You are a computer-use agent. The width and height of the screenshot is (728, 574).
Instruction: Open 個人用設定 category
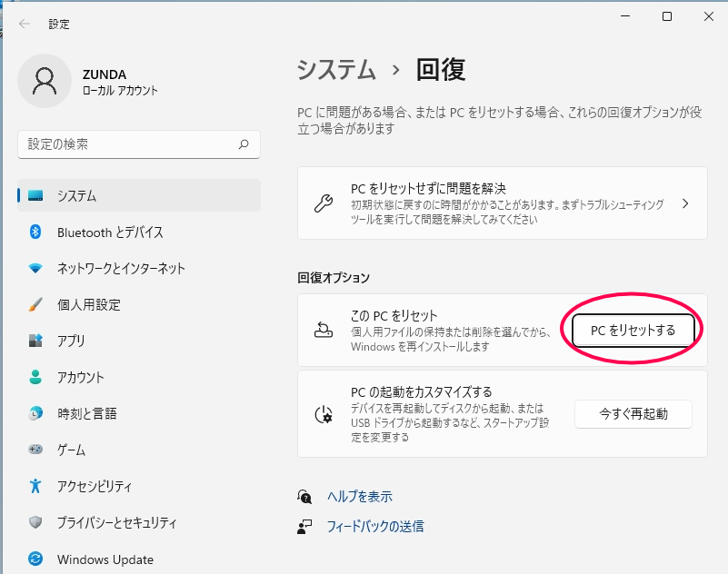pos(139,304)
